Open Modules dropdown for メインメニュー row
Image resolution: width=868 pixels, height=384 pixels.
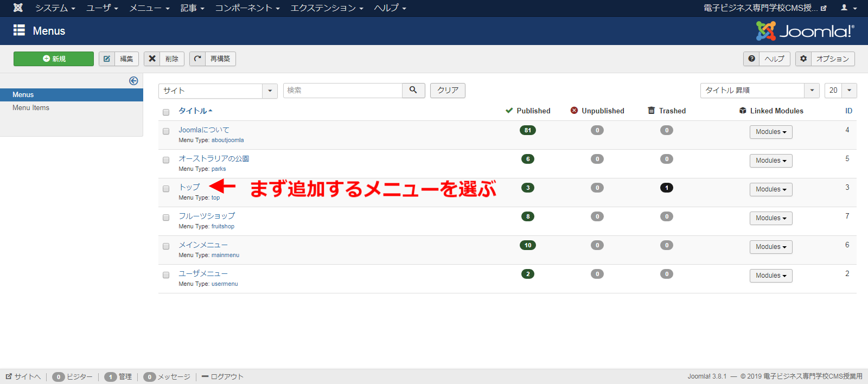[771, 247]
